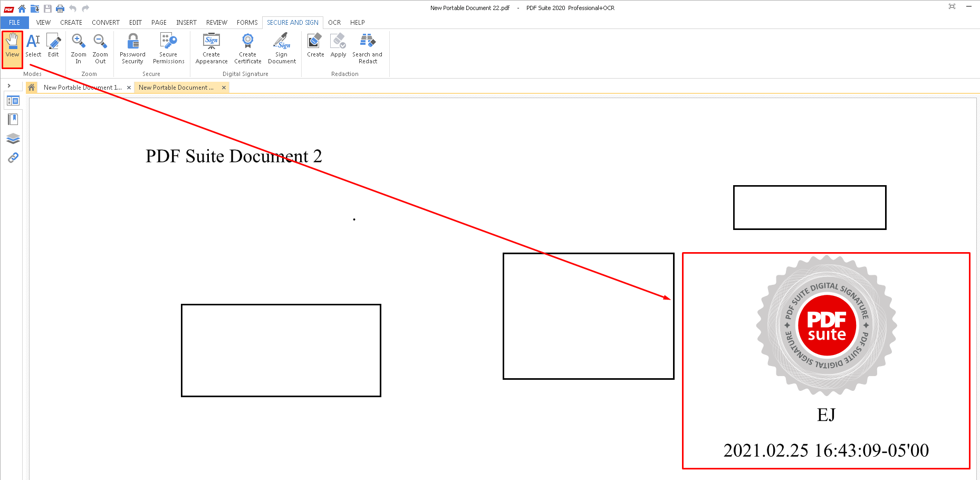Open Password Security settings
980x480 pixels.
[x=133, y=49]
